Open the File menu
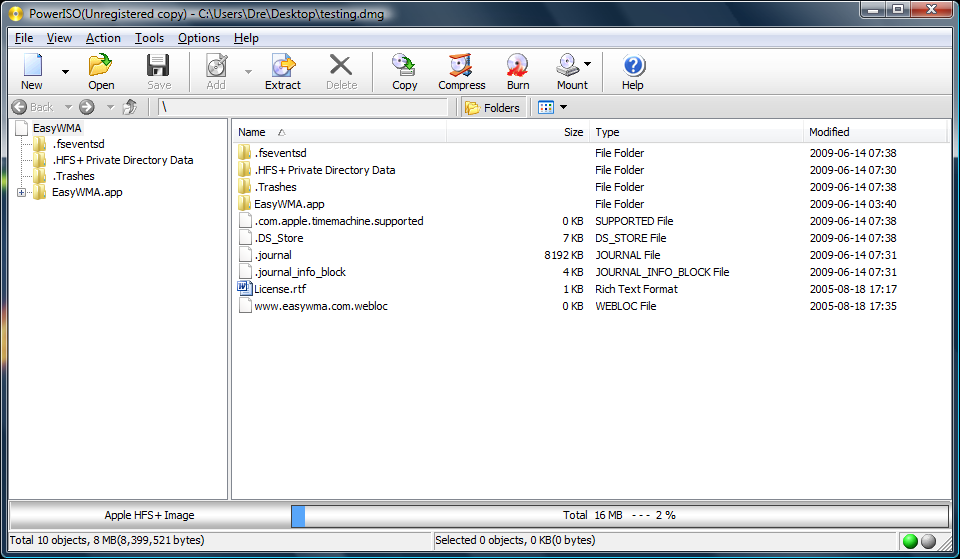The width and height of the screenshot is (960, 559). point(24,38)
